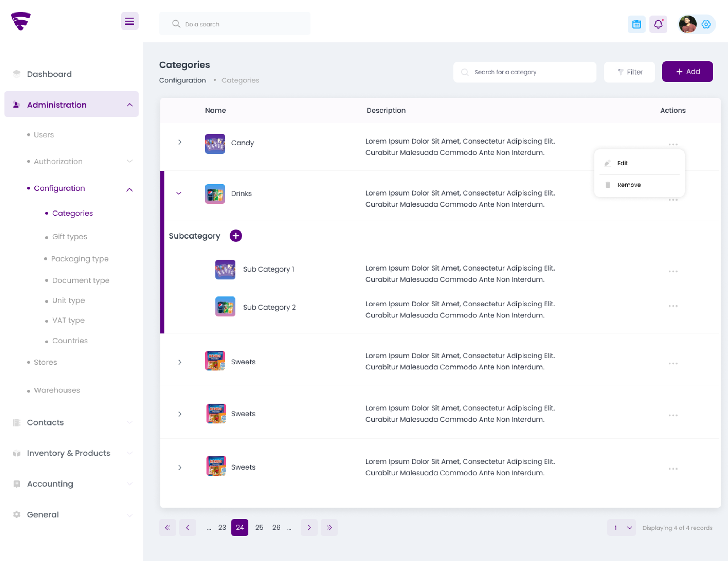Click the global Do a search field

tap(235, 23)
